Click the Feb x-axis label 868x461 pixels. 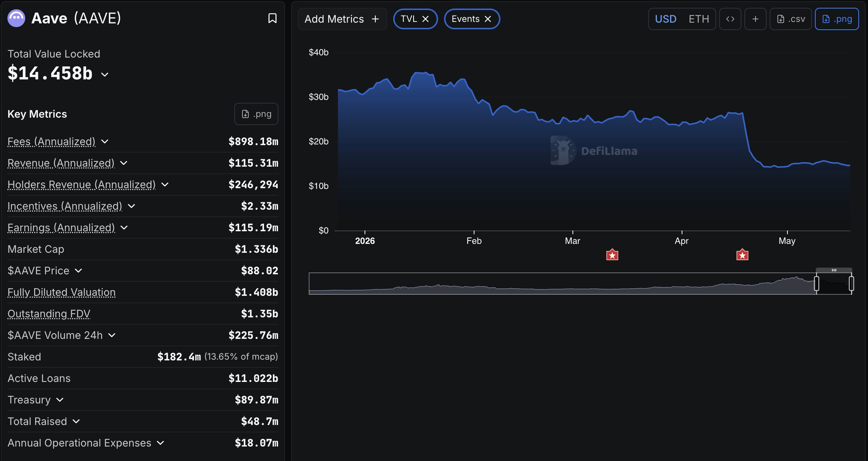click(x=474, y=241)
